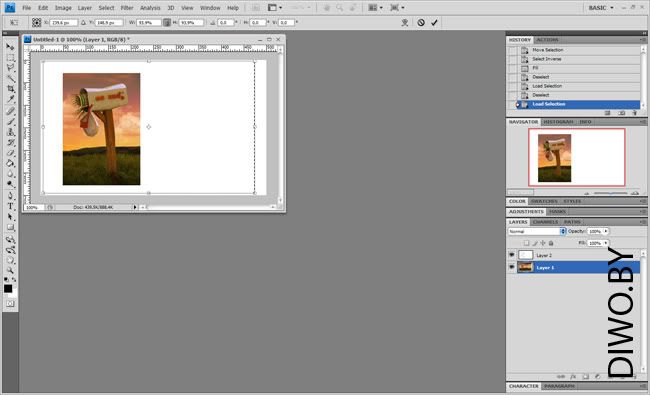
Task: Open the File menu
Action: (27, 7)
